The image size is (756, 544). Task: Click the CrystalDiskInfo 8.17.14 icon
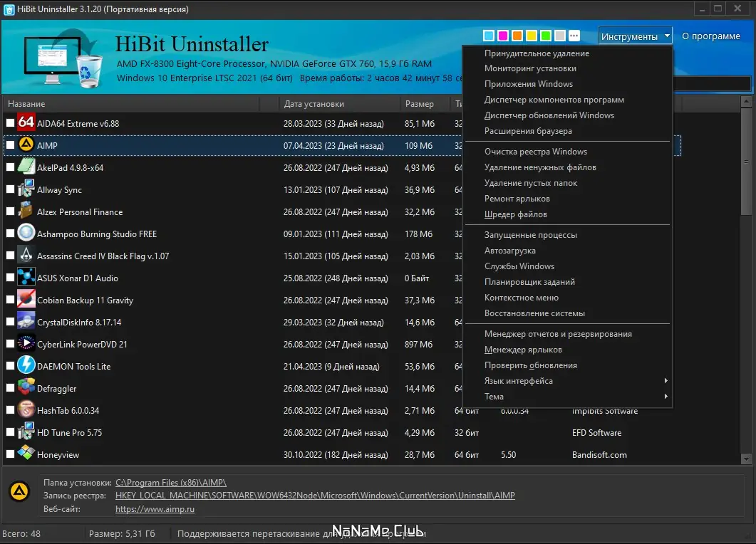26,321
